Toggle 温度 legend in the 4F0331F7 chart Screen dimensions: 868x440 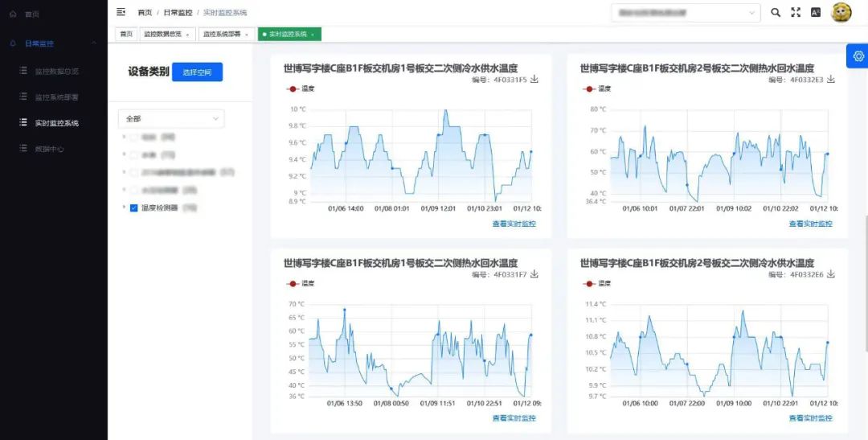pyautogui.click(x=301, y=283)
